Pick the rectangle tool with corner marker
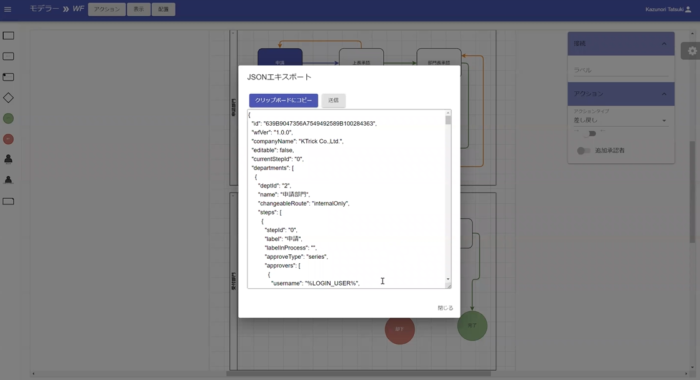The width and height of the screenshot is (700, 380). click(x=8, y=77)
